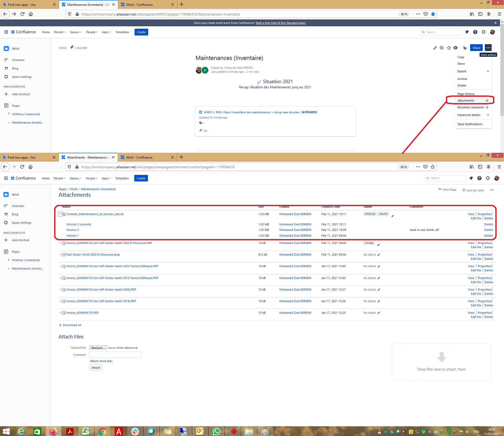Image resolution: width=504 pixels, height=436 pixels.
Task: Click the upload Comment input field
Action: pos(115,355)
